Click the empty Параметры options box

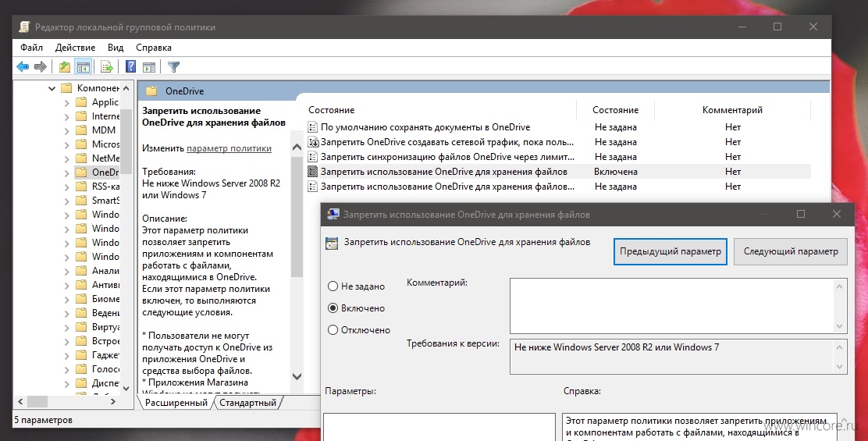439,427
